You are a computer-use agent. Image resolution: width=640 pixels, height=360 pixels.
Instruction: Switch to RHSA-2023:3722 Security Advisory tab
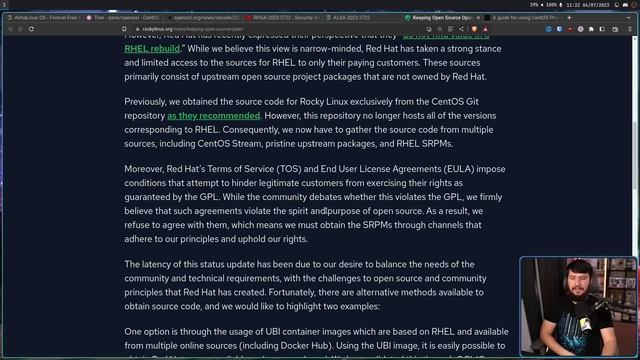(x=283, y=18)
